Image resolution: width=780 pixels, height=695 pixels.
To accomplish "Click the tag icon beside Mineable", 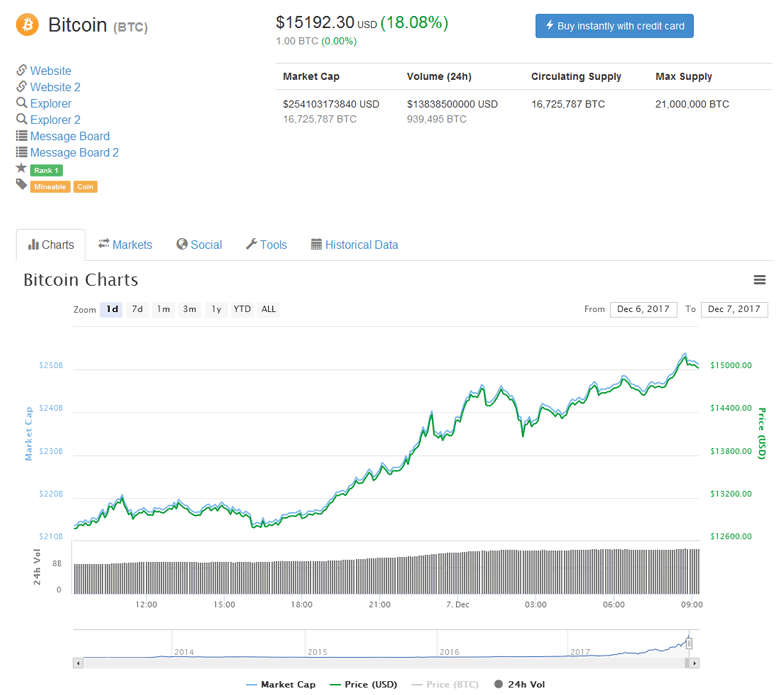I will pyautogui.click(x=21, y=185).
